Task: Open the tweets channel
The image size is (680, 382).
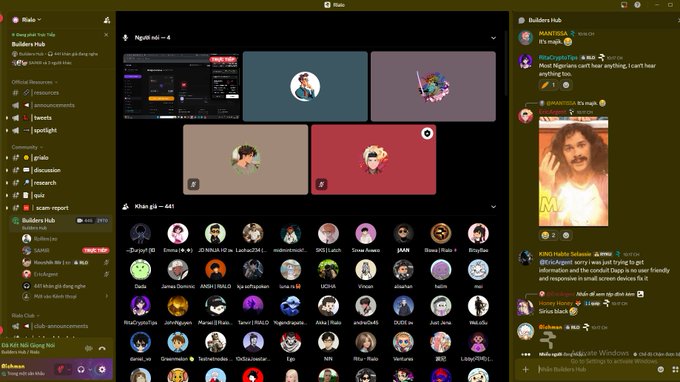Action: click(42, 118)
